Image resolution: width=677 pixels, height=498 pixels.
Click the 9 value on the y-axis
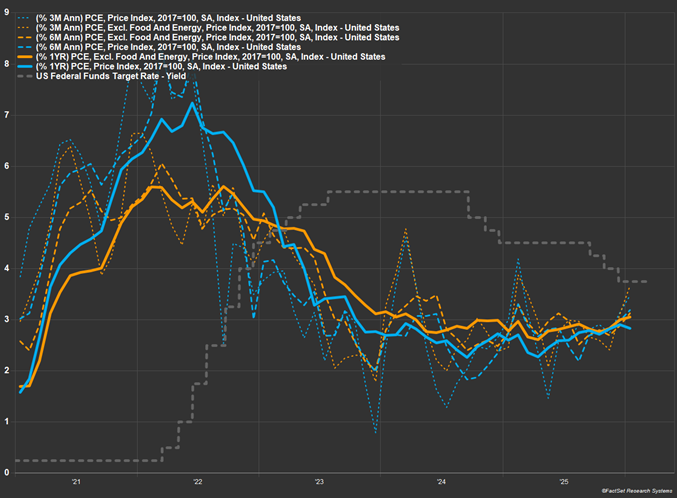click(x=7, y=12)
